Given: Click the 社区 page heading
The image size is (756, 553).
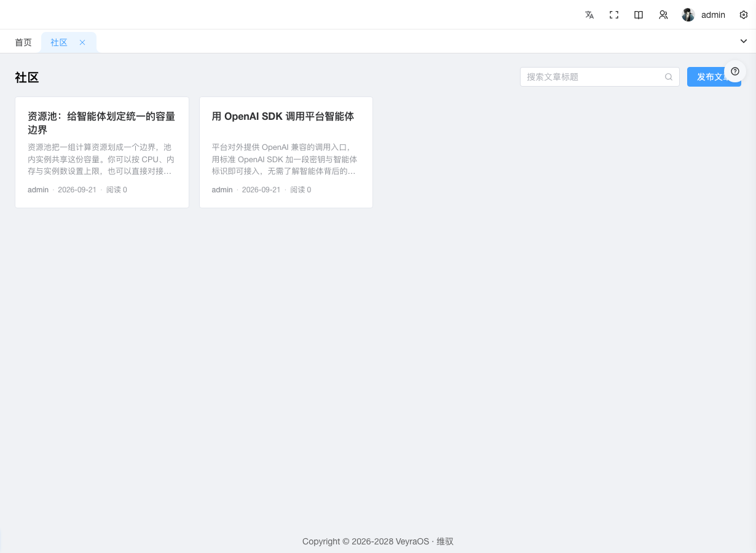Looking at the screenshot, I should pyautogui.click(x=27, y=77).
